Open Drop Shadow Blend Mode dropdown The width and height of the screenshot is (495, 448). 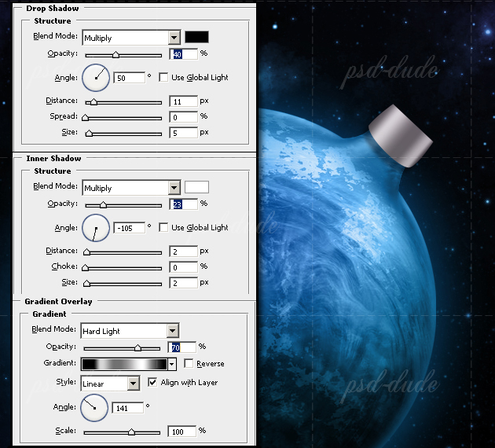(x=174, y=38)
